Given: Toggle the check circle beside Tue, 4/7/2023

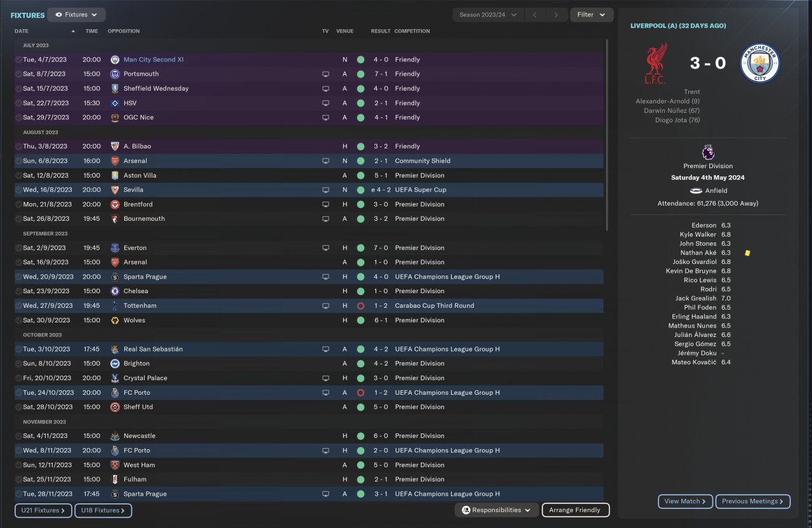Looking at the screenshot, I should [x=18, y=60].
